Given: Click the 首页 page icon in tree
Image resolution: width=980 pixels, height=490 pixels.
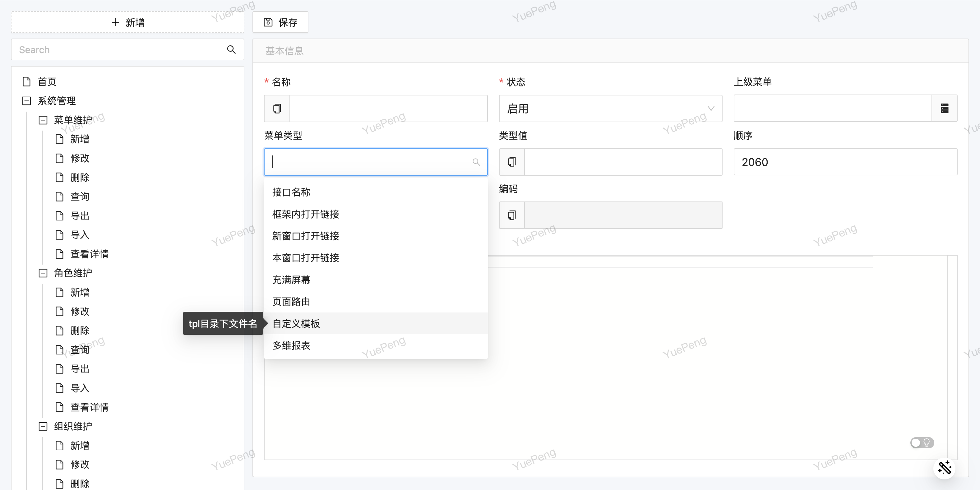Looking at the screenshot, I should (x=27, y=81).
